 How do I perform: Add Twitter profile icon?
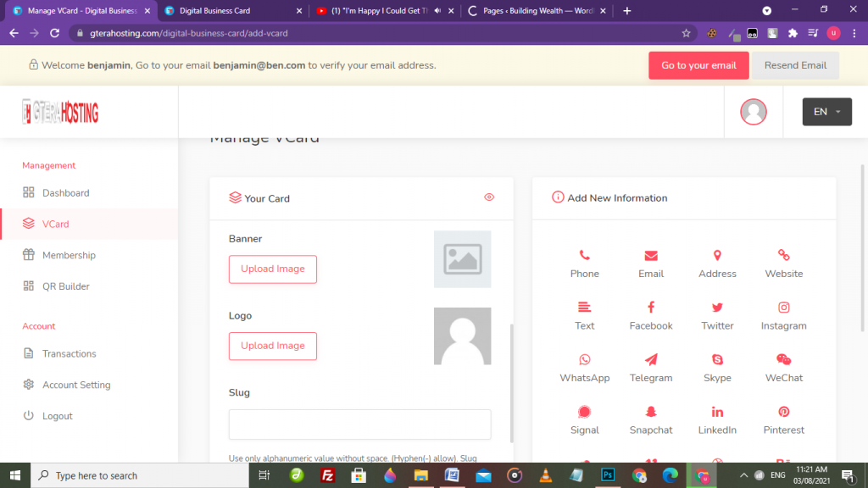pyautogui.click(x=717, y=307)
